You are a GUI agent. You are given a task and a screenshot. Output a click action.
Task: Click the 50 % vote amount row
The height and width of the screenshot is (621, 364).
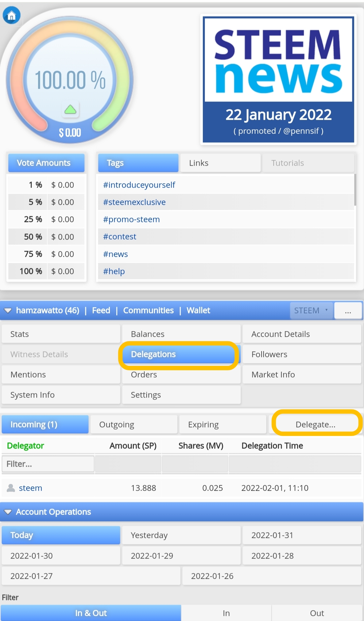pos(47,237)
